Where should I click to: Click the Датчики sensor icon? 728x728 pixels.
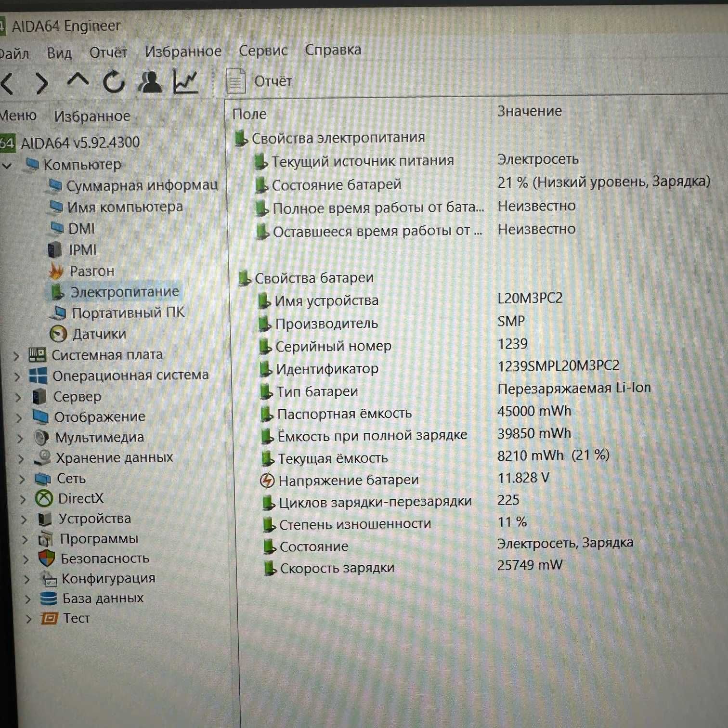tap(58, 334)
